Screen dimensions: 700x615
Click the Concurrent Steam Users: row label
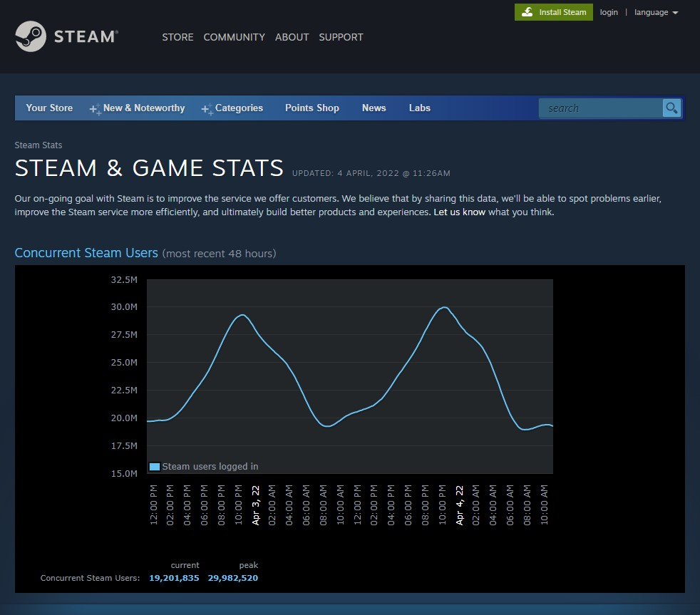(91, 578)
